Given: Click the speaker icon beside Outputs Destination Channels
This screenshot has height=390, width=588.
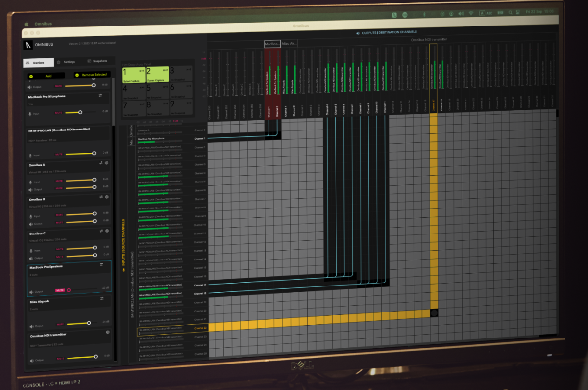Looking at the screenshot, I should 358,33.
